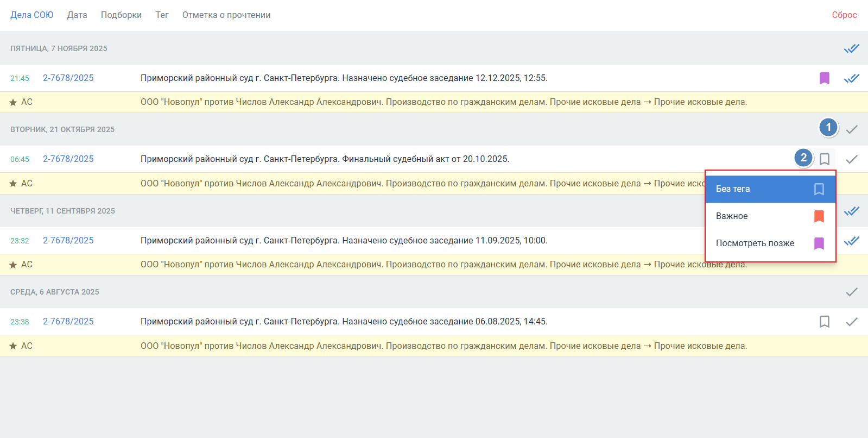Viewport: 868px width, 438px height.
Task: Click final court act entry text from 20.10.2025
Action: pyautogui.click(x=325, y=159)
